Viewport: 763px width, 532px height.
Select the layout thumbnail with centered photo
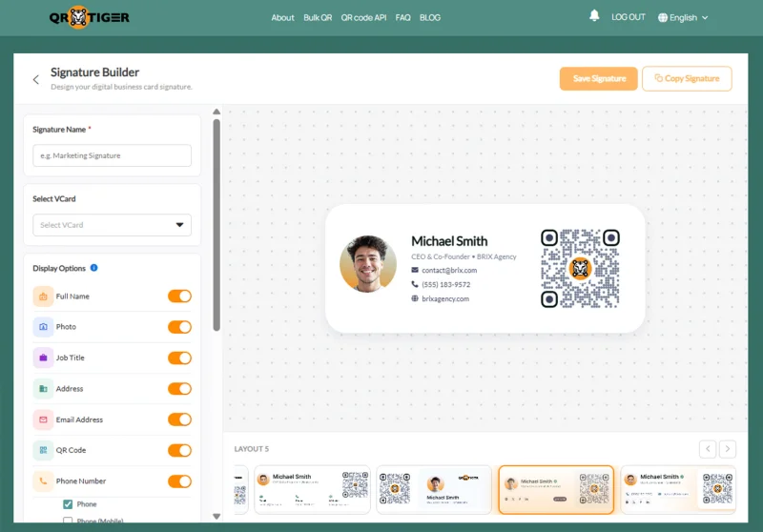tap(434, 490)
